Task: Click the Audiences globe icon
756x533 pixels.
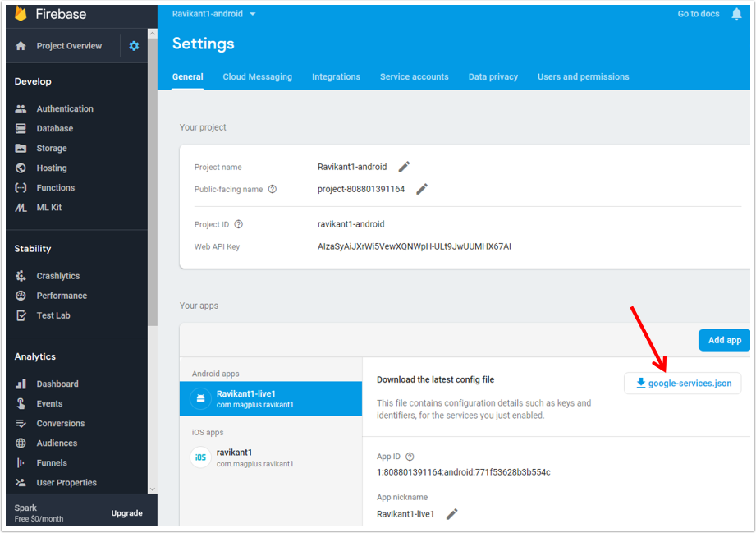Action: [21, 443]
